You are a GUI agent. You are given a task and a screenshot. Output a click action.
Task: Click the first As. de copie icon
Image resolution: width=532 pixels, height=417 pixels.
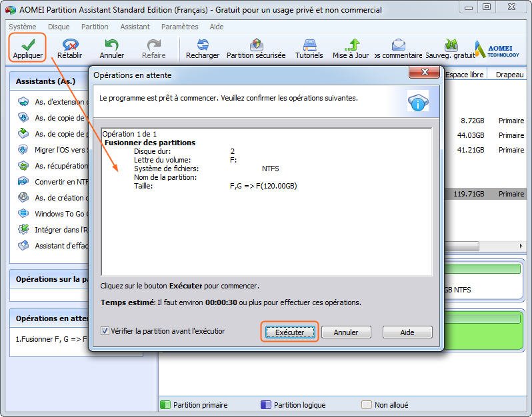23,118
